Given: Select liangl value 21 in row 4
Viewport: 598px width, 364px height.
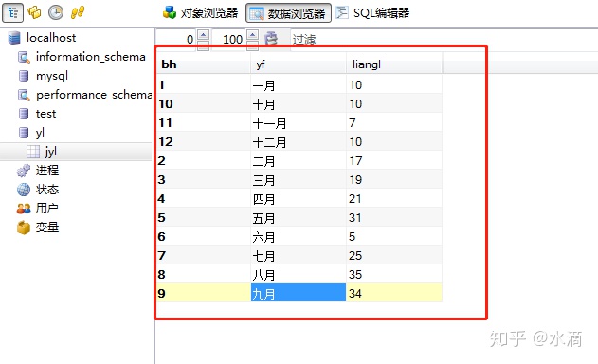Looking at the screenshot, I should pos(395,199).
